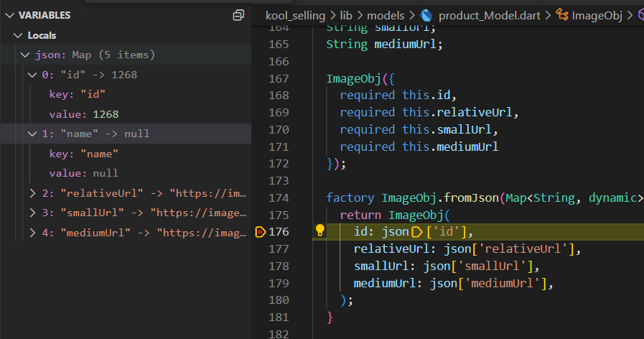Click 'mediumUrl' string on line 179

coord(503,283)
